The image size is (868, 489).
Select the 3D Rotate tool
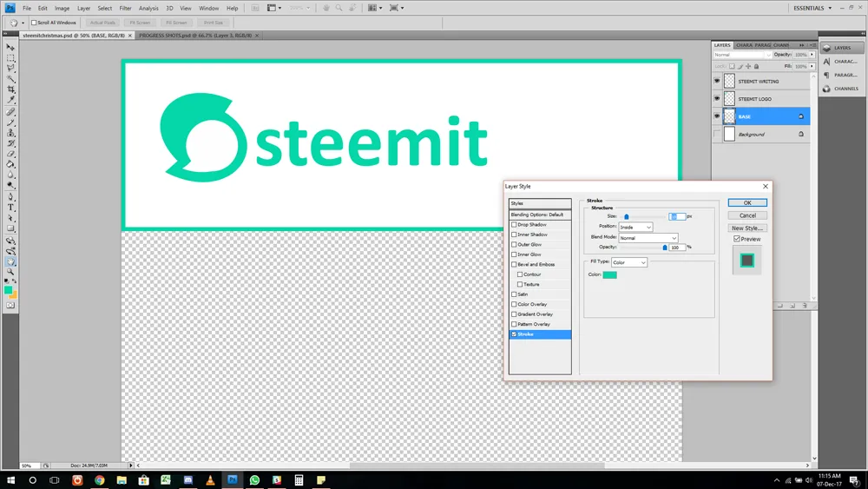(x=10, y=241)
